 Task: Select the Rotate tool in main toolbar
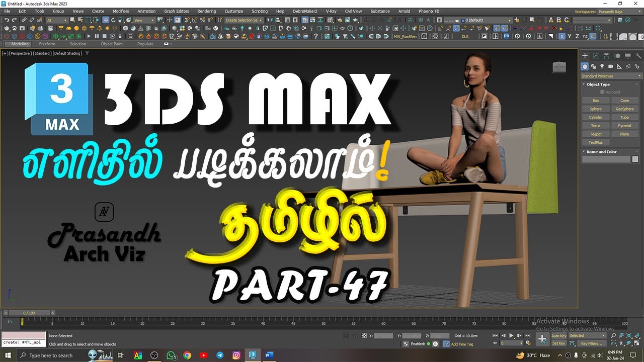(x=113, y=20)
